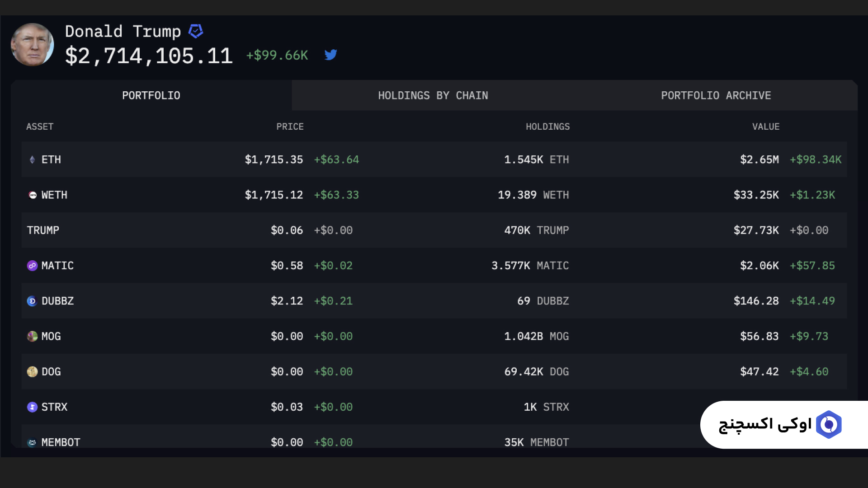Click the Twitter bird icon
This screenshot has height=488, width=868.
[330, 55]
